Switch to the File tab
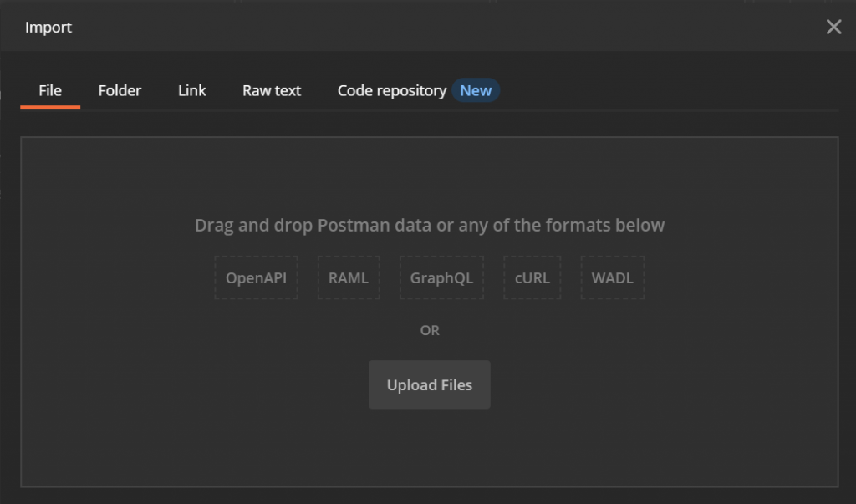This screenshot has height=504, width=856. click(x=50, y=90)
